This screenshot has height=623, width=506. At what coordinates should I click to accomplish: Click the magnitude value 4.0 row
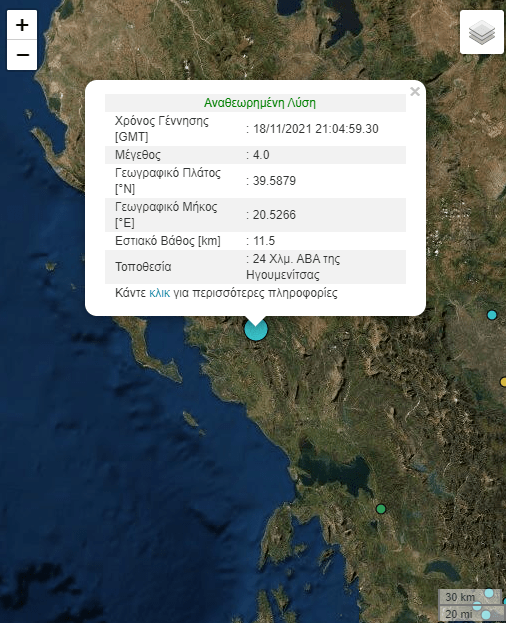pos(255,155)
